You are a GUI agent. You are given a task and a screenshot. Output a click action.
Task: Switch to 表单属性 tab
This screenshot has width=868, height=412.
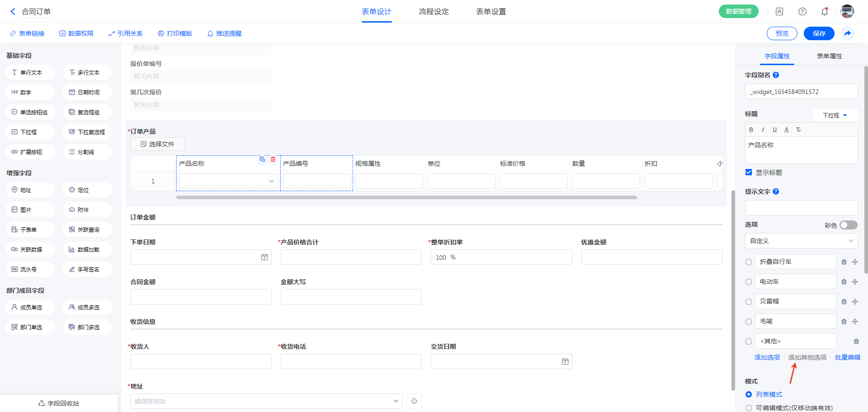click(x=829, y=56)
